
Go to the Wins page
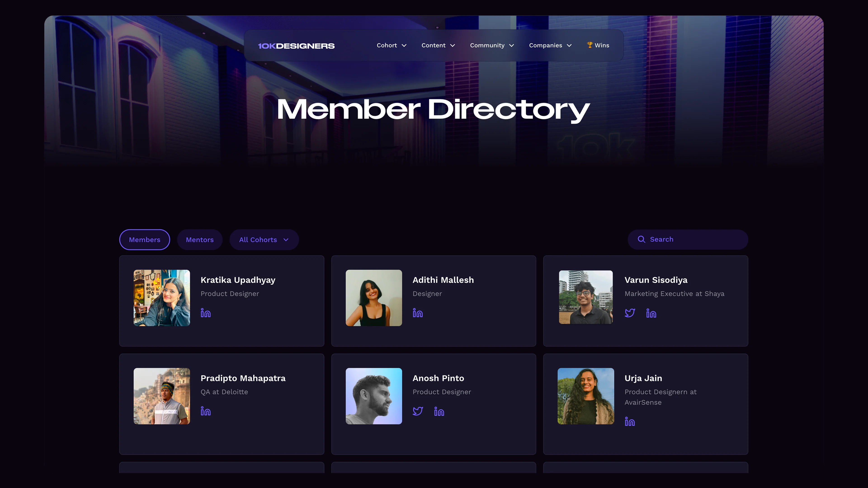pyautogui.click(x=598, y=45)
